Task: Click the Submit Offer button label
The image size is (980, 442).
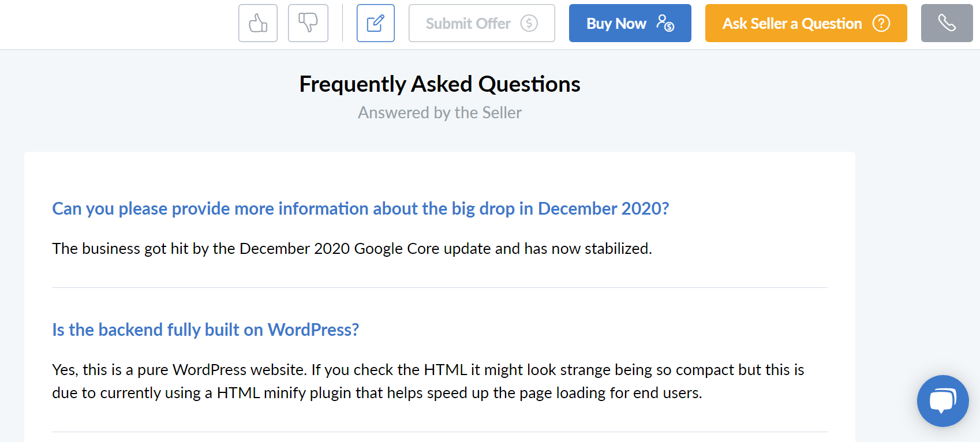Action: (x=468, y=24)
